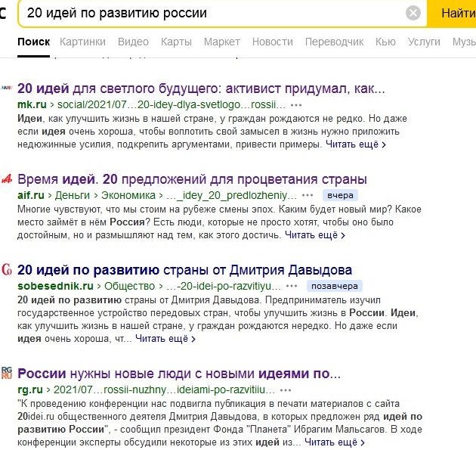Click the aif.ru favicon icon
The height and width of the screenshot is (450, 476).
pos(7,179)
